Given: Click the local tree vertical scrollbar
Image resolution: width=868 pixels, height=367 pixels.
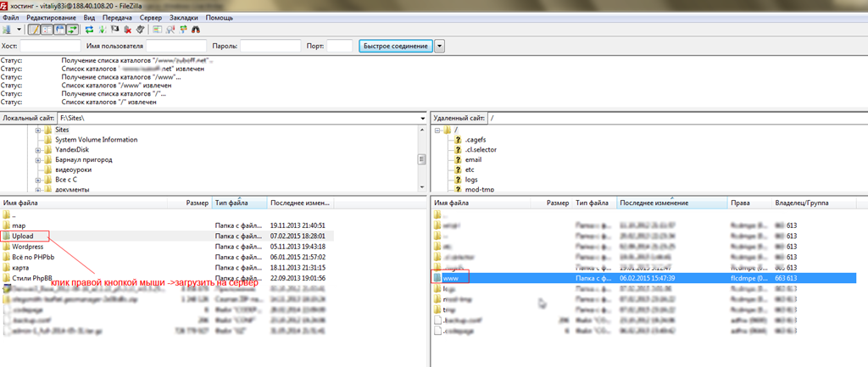Looking at the screenshot, I should (422, 159).
